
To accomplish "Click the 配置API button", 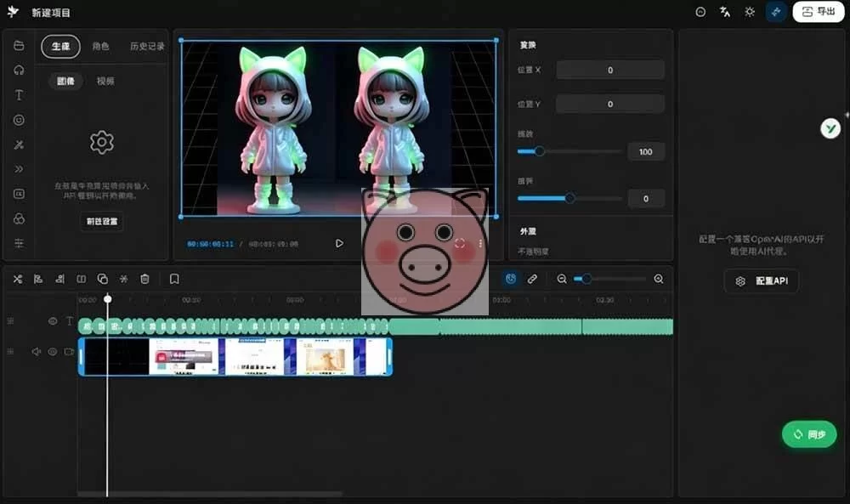I will point(761,281).
